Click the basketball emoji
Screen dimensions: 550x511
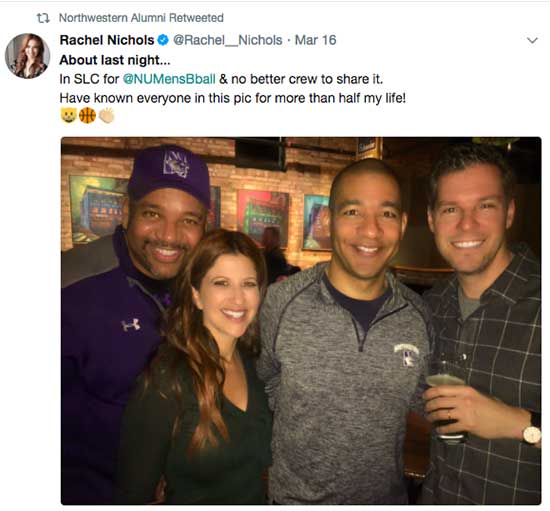(x=87, y=115)
